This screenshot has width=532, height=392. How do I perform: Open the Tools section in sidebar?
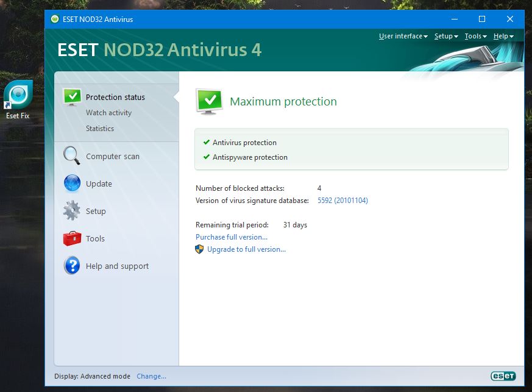(x=95, y=238)
